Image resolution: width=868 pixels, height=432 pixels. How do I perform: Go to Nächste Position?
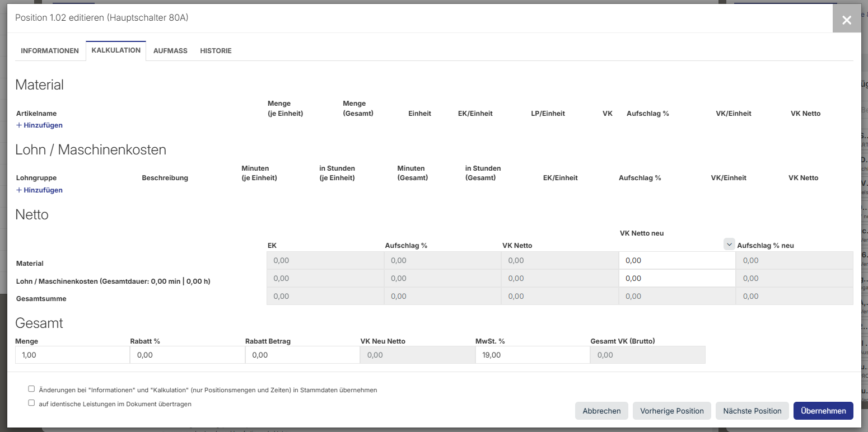point(752,411)
